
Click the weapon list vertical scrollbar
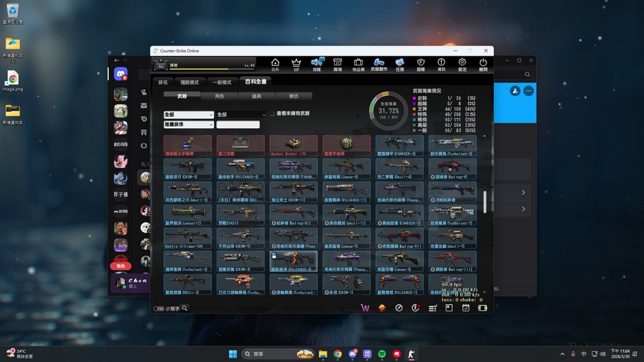point(484,201)
